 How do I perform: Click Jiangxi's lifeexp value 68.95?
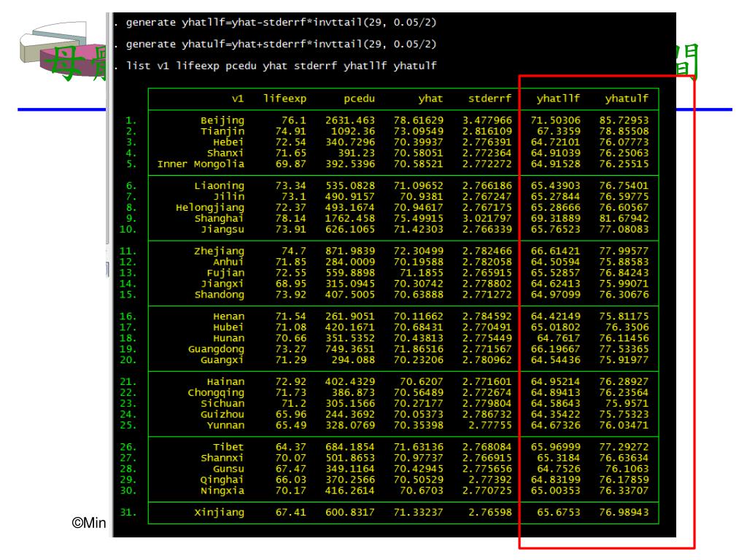pos(290,284)
